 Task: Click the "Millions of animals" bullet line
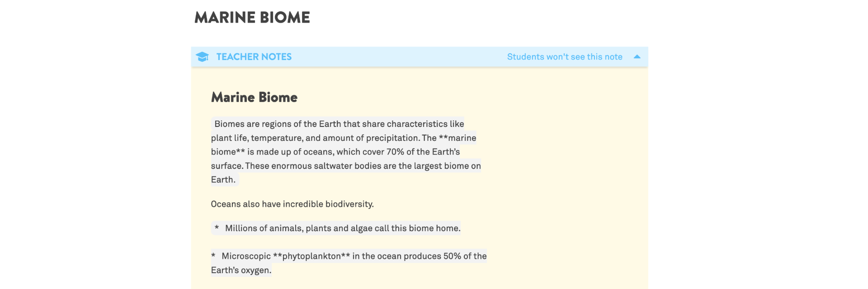point(342,228)
